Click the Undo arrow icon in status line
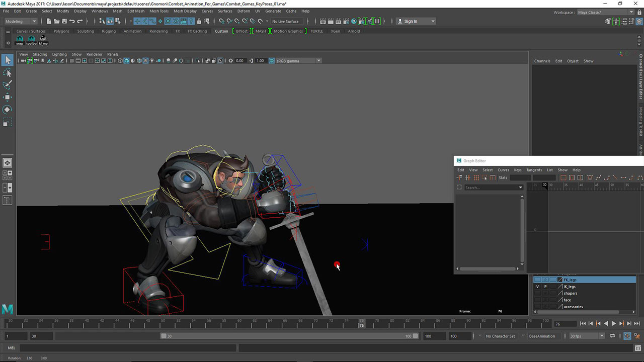The width and height of the screenshot is (644, 362). [x=72, y=21]
